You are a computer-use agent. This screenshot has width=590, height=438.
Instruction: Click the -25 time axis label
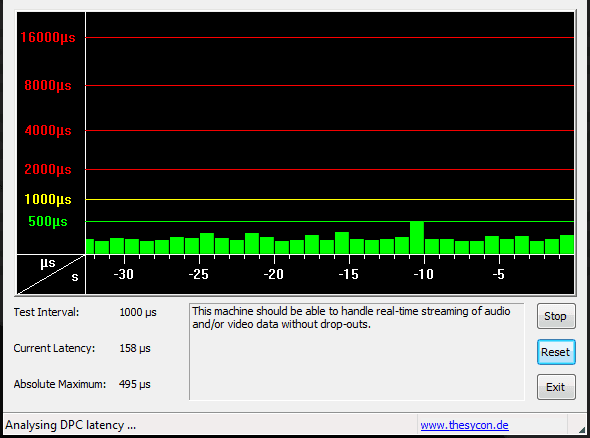(198, 274)
